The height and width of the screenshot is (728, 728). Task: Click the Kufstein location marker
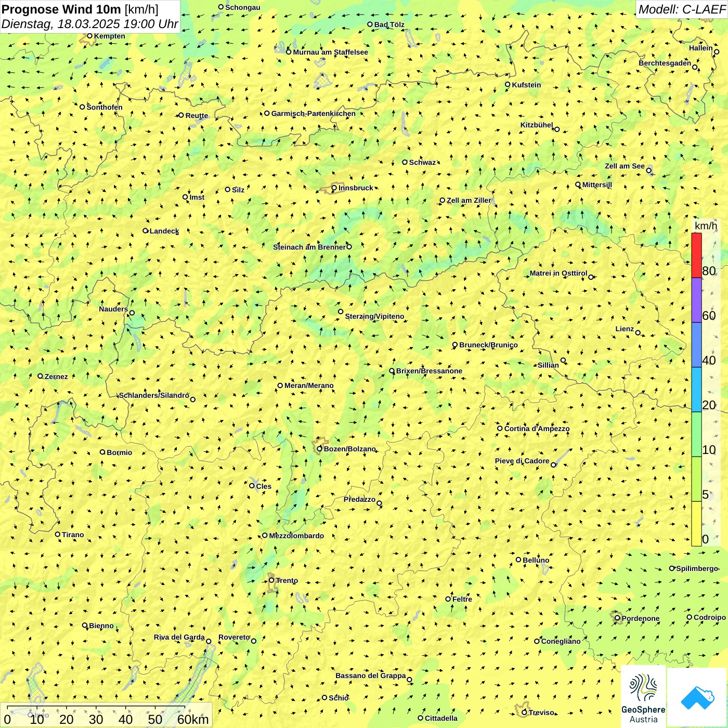(508, 84)
